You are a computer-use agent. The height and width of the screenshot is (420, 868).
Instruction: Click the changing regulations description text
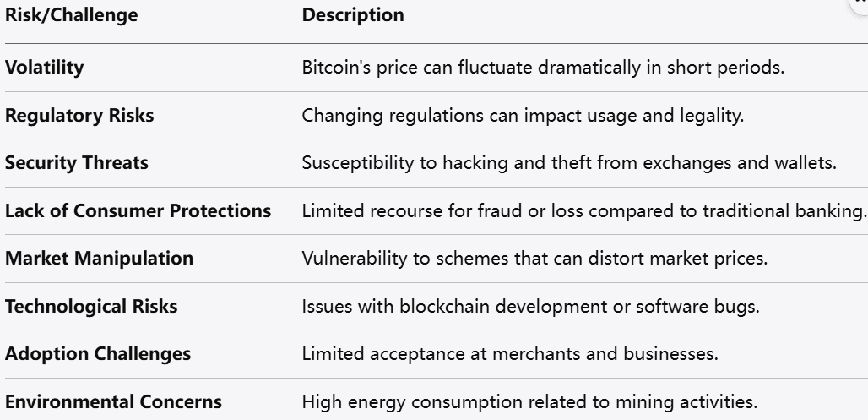point(523,116)
